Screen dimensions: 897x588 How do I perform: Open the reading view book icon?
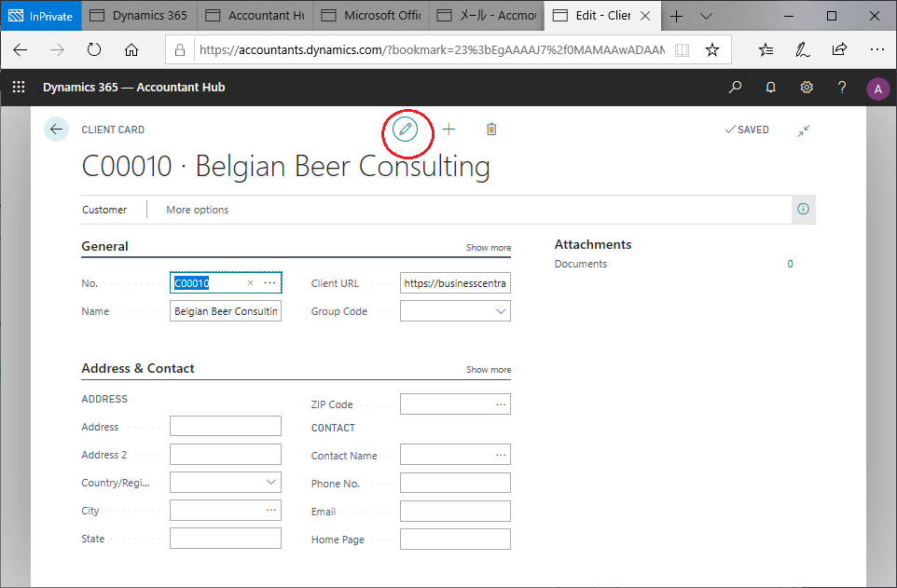pos(682,50)
